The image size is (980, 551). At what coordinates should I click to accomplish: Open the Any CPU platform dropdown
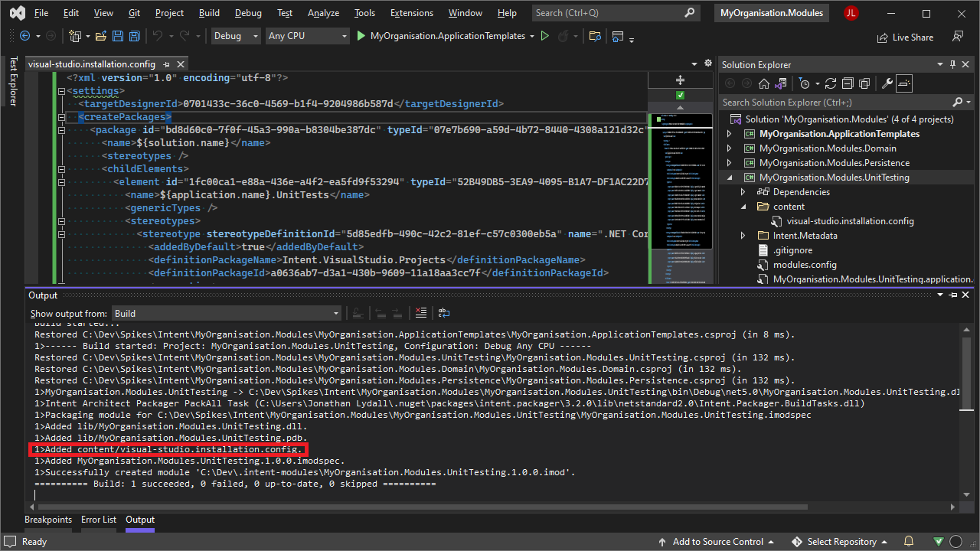pos(308,36)
